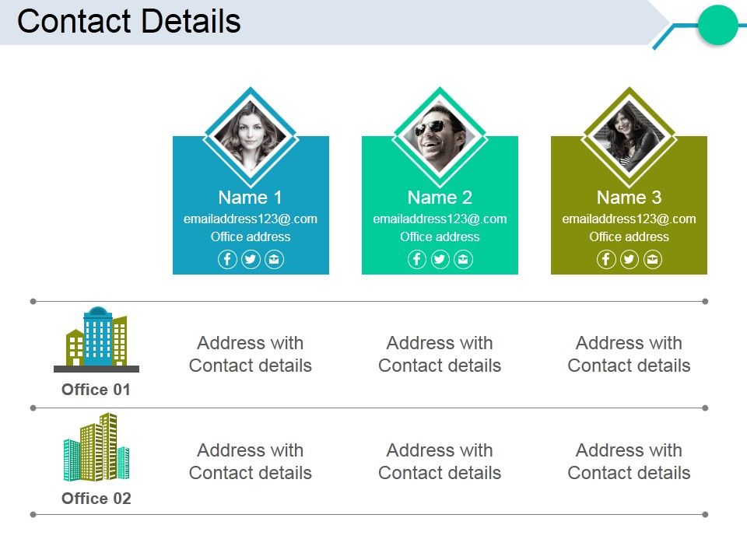Viewport: 747px width, 560px height.
Task: Click the Twitter icon under Name 3
Action: click(x=630, y=260)
